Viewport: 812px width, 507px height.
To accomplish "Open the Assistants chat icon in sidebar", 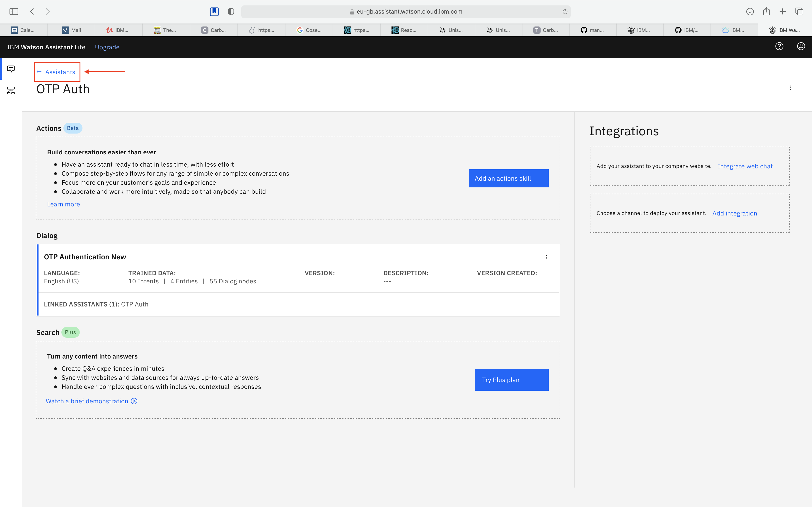I will coord(11,69).
